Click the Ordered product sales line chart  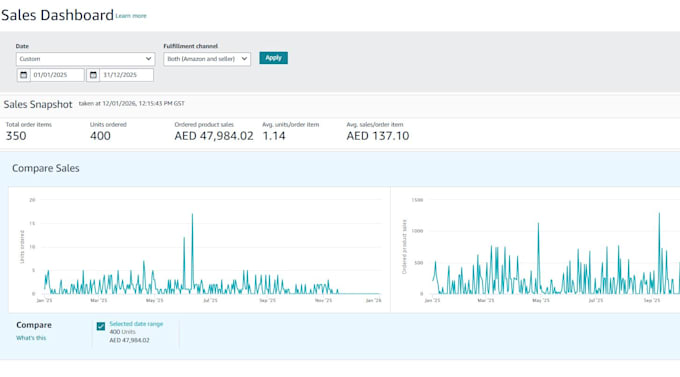click(535, 249)
